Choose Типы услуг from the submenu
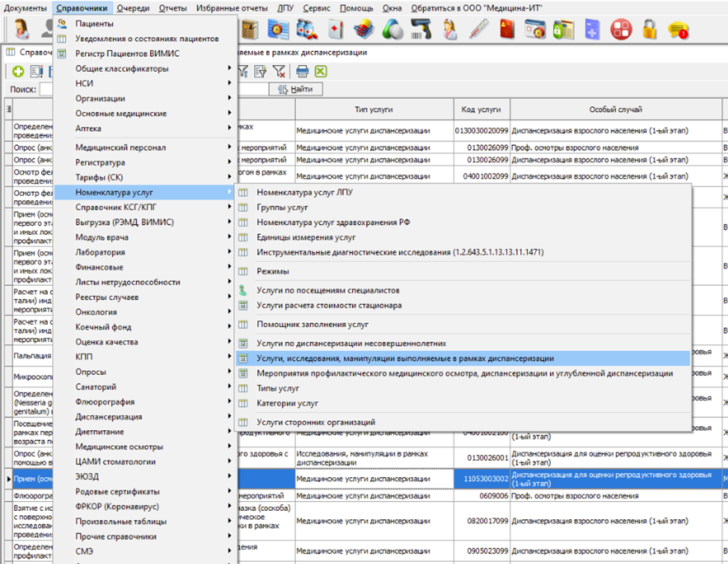Screen dimensions: 728x564 tap(463, 388)
